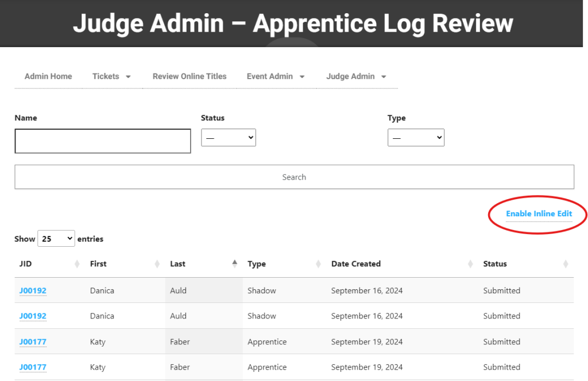The width and height of the screenshot is (588, 381).
Task: Open the Status filter dropdown
Action: pos(228,138)
